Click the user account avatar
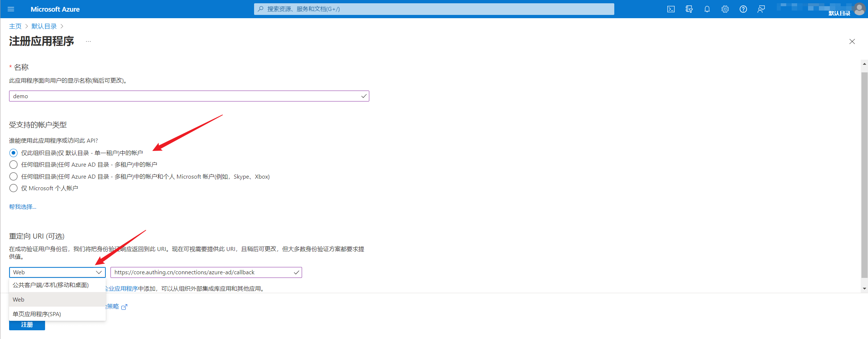868x339 pixels. [859, 9]
